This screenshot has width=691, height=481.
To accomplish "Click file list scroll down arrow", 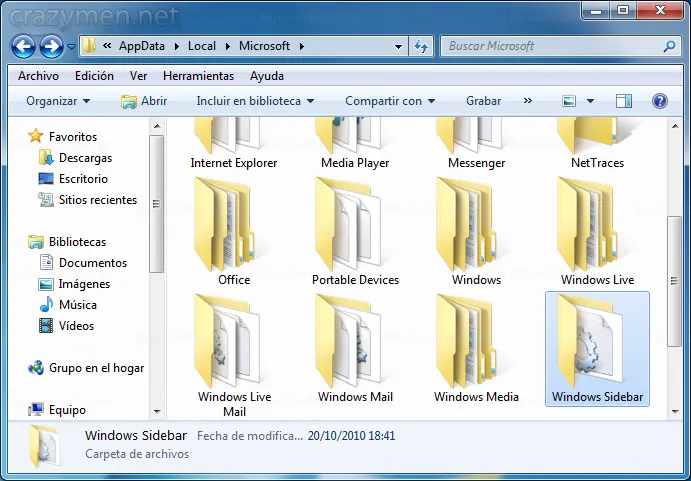I will (675, 412).
